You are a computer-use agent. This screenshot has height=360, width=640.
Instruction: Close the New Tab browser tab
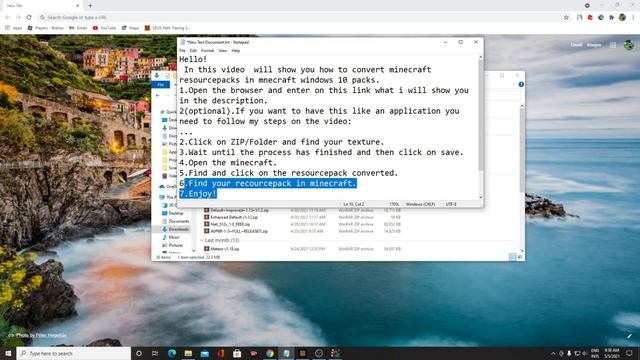click(x=78, y=6)
